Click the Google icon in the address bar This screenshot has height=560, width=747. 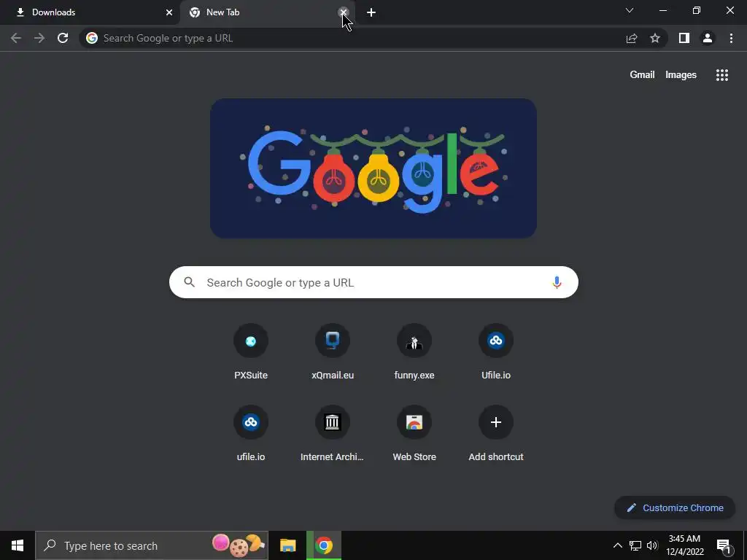click(x=92, y=38)
